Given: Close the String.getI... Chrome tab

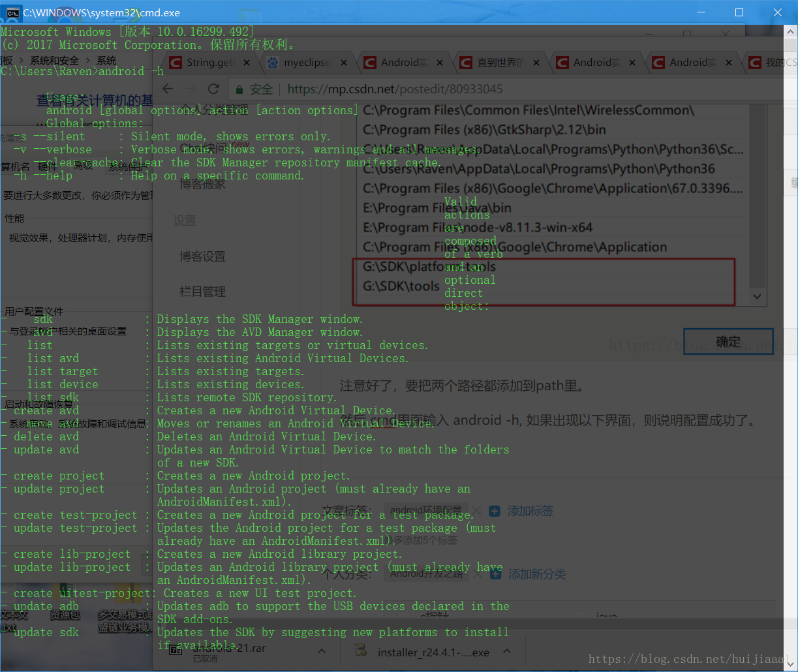Looking at the screenshot, I should tap(247, 63).
